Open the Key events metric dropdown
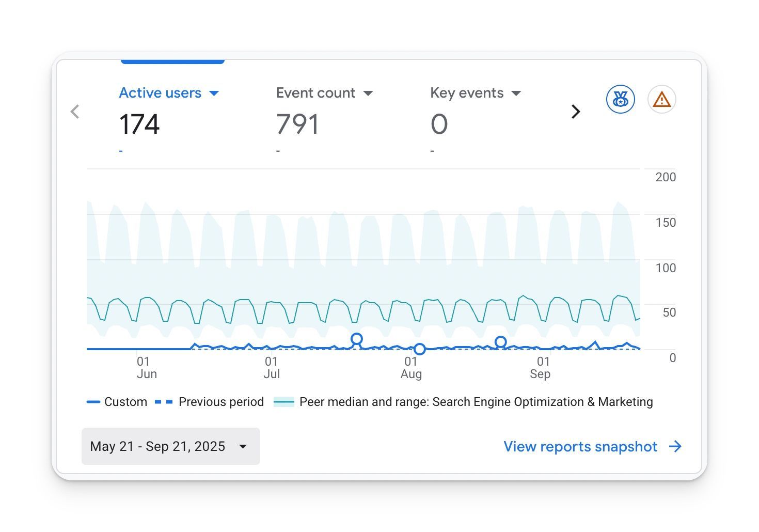This screenshot has height=532, width=759. (517, 93)
